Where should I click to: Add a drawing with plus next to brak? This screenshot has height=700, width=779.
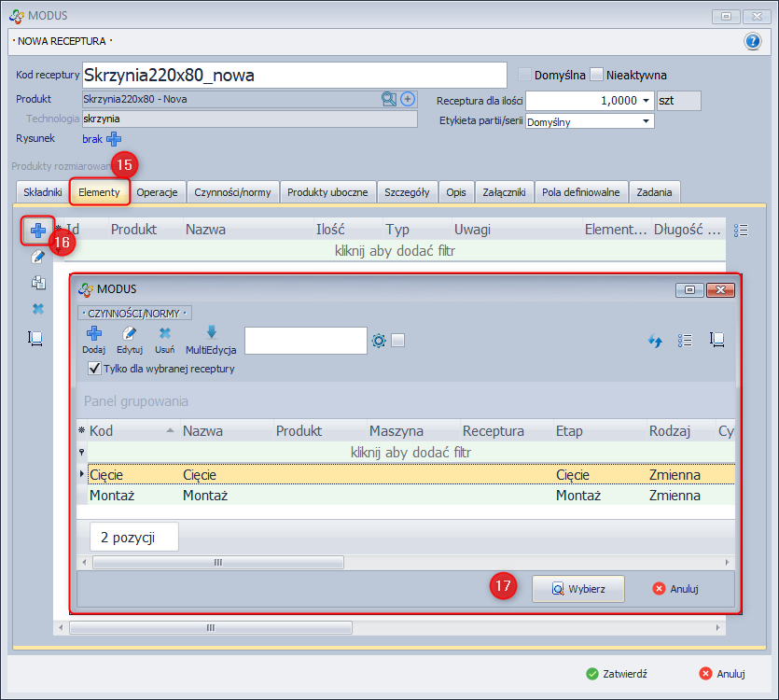(x=114, y=139)
